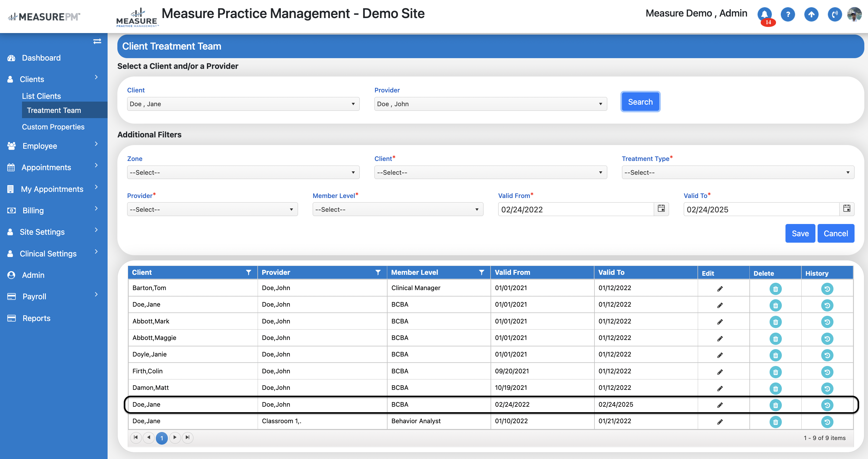Open Valid From calendar picker
Image resolution: width=868 pixels, height=459 pixels.
click(x=661, y=208)
